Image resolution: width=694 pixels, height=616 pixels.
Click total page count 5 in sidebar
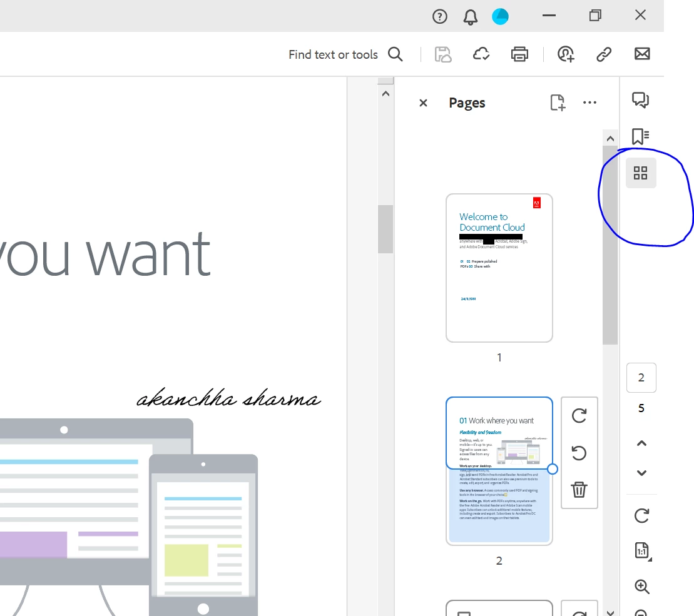641,408
